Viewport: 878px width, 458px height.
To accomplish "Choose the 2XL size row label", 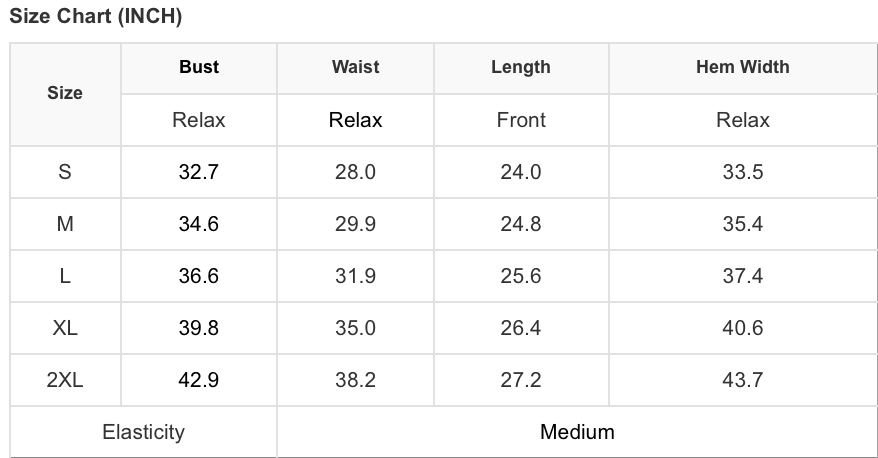I will (x=65, y=380).
